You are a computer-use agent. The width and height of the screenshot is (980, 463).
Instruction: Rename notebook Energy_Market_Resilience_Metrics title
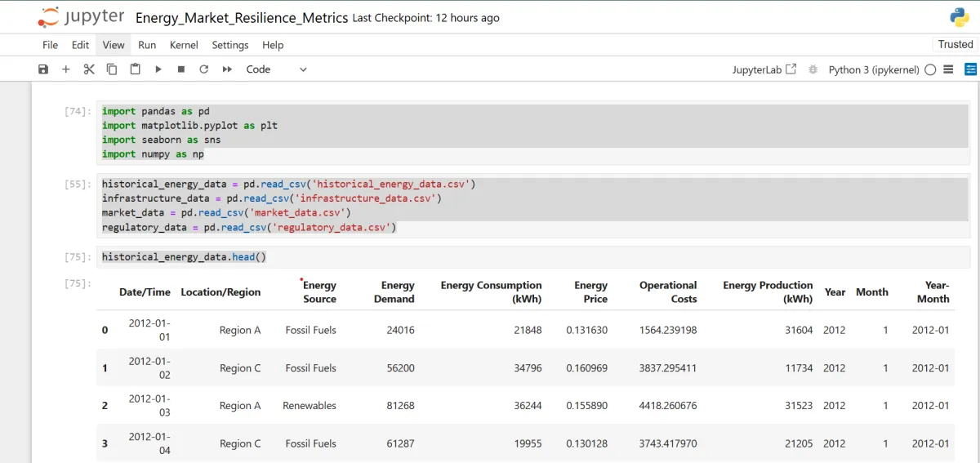click(x=242, y=18)
